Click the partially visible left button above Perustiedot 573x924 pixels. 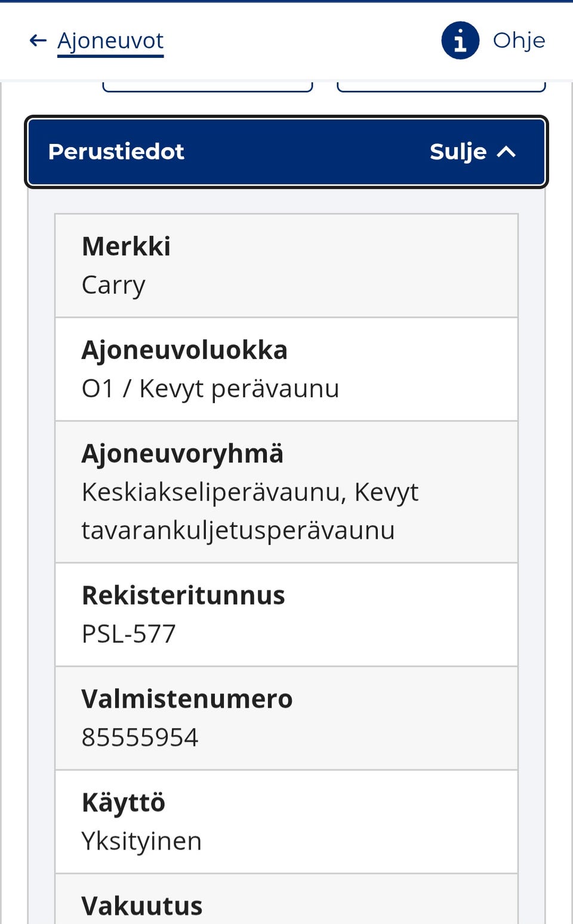tap(208, 86)
